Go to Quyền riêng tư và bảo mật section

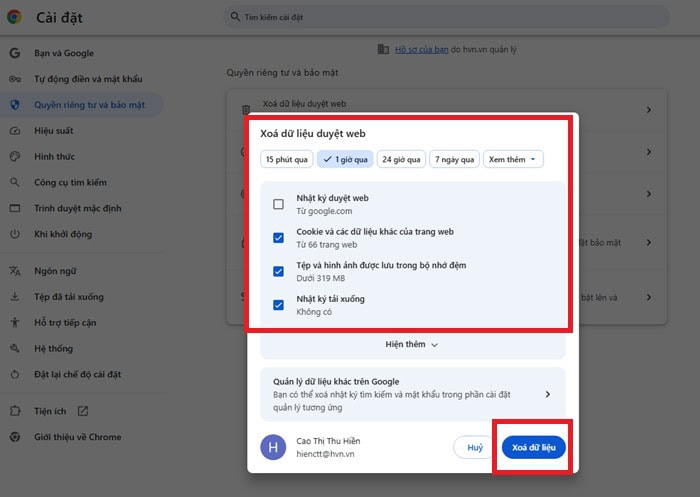82,105
